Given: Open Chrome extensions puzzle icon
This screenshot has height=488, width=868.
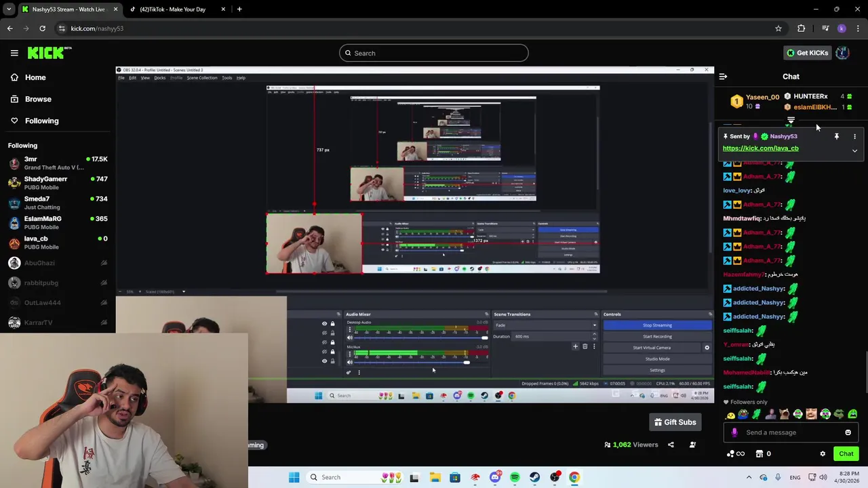Looking at the screenshot, I should pos(802,28).
